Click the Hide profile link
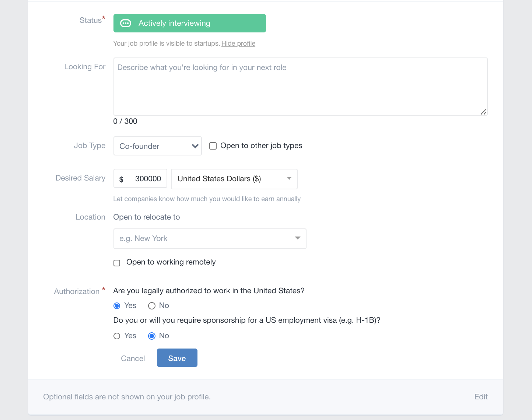The width and height of the screenshot is (532, 420). [x=238, y=43]
